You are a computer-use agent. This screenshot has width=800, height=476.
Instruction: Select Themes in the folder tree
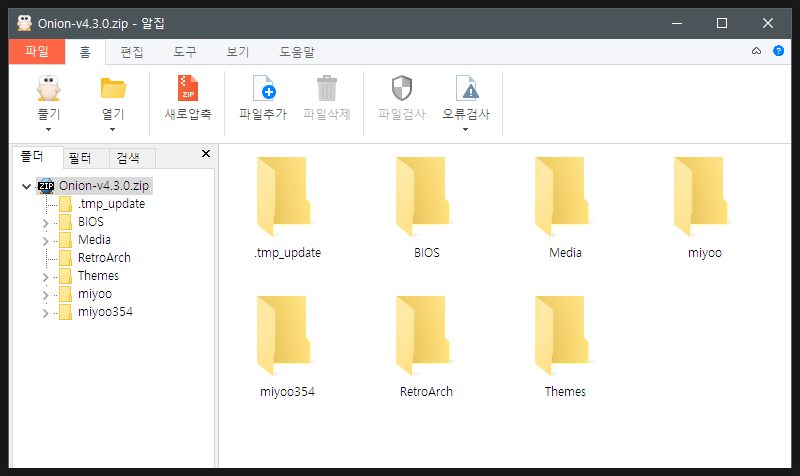pos(98,276)
